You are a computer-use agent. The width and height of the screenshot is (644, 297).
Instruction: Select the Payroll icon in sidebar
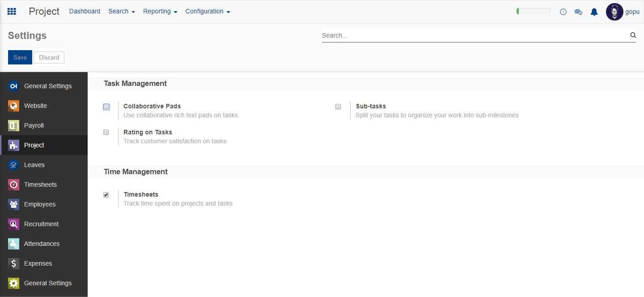13,125
